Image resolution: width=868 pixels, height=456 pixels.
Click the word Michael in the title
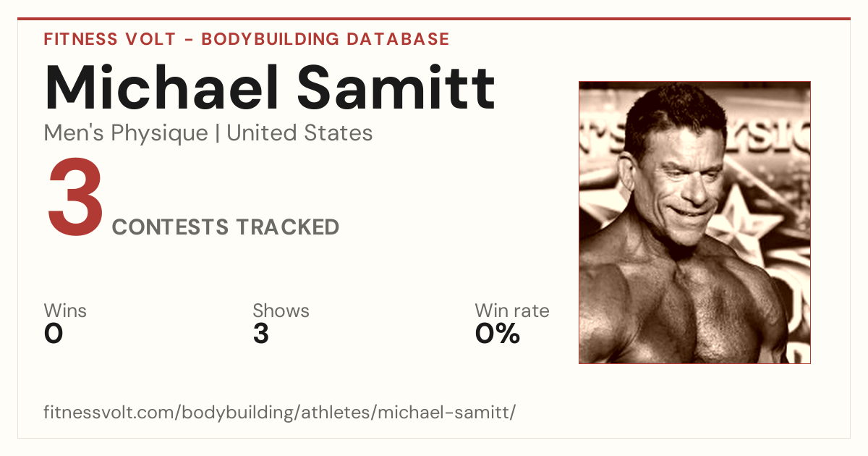tap(161, 88)
